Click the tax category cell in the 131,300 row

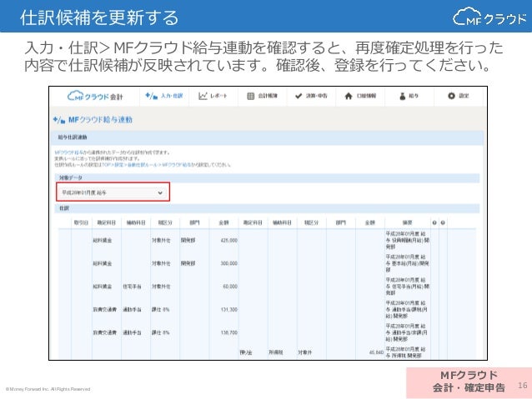[x=160, y=310]
